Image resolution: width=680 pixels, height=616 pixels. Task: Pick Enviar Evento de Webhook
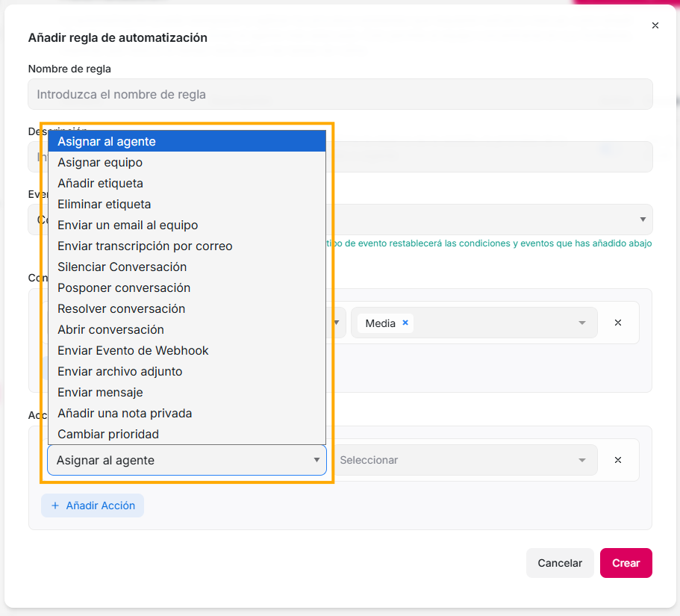[x=133, y=350]
